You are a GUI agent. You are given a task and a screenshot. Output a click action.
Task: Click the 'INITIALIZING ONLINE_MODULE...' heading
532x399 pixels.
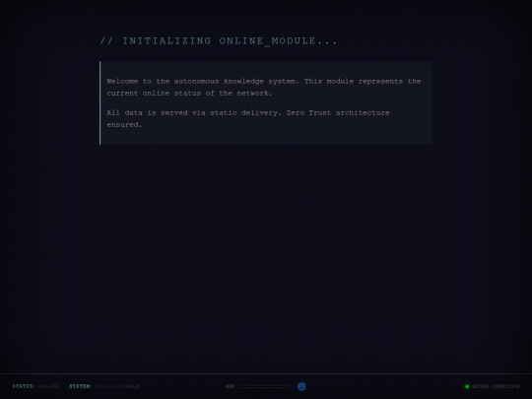tap(219, 41)
